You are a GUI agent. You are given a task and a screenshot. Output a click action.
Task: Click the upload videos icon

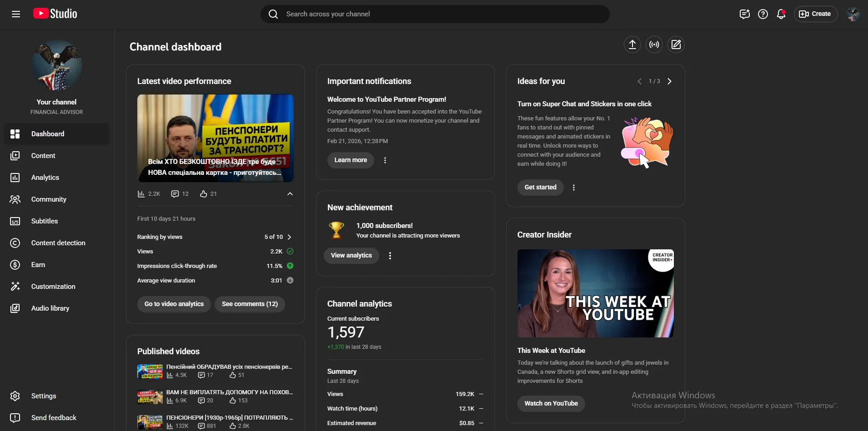pyautogui.click(x=632, y=45)
